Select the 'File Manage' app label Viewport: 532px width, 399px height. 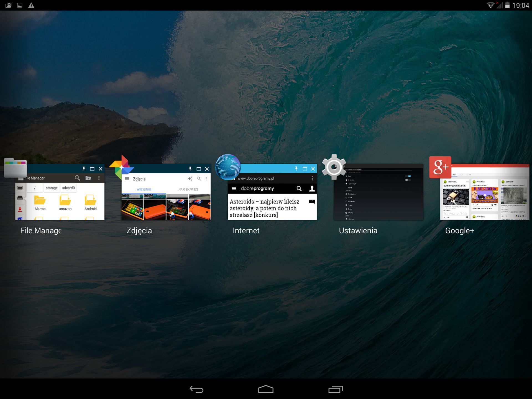pyautogui.click(x=41, y=231)
